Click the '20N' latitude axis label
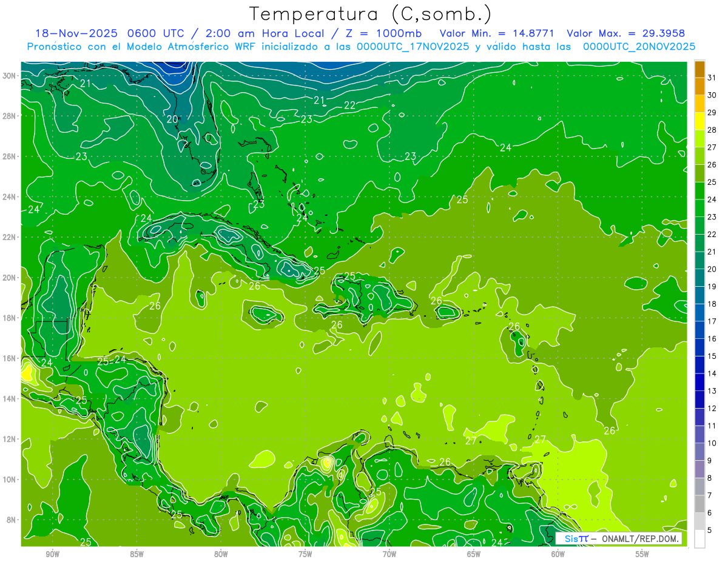The height and width of the screenshot is (562, 728). tap(10, 278)
